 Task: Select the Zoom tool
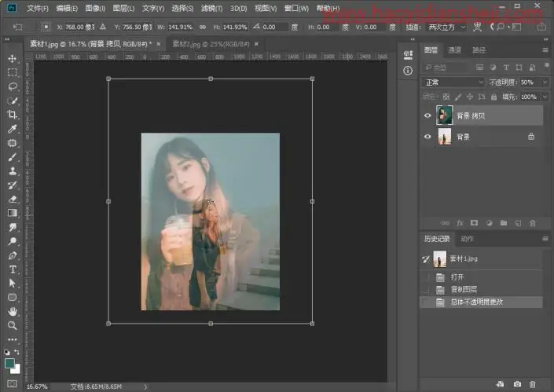pyautogui.click(x=13, y=325)
